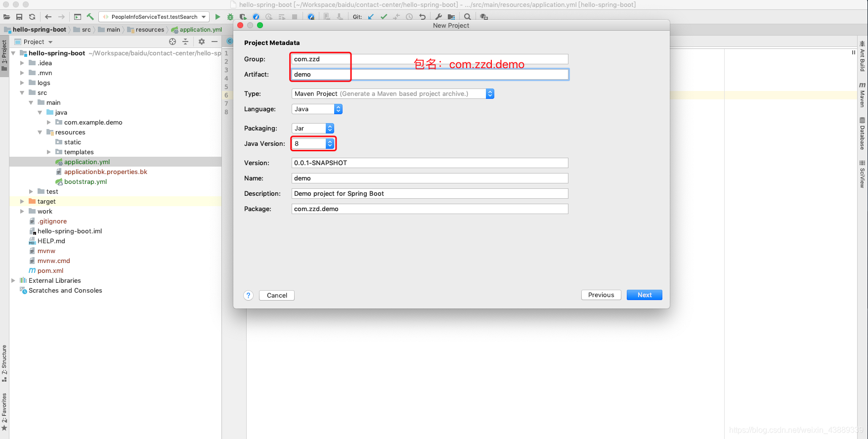Click the Run with Coverage shield icon
This screenshot has width=868, height=439.
243,17
